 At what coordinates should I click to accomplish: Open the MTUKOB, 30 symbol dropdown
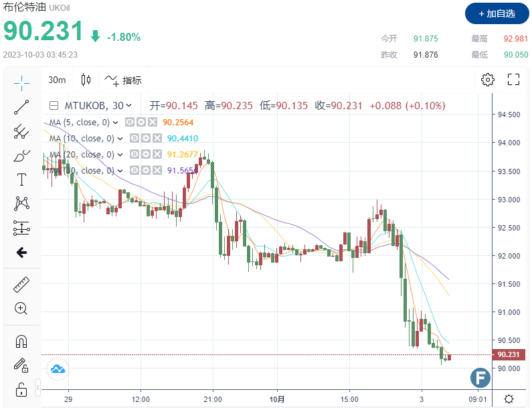tap(128, 105)
